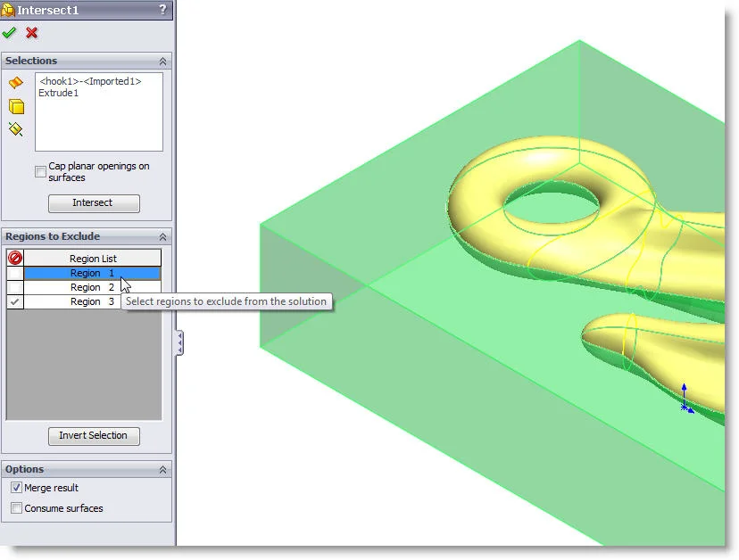Enable Cap planar openings on surfaces
The image size is (739, 560).
(x=40, y=171)
